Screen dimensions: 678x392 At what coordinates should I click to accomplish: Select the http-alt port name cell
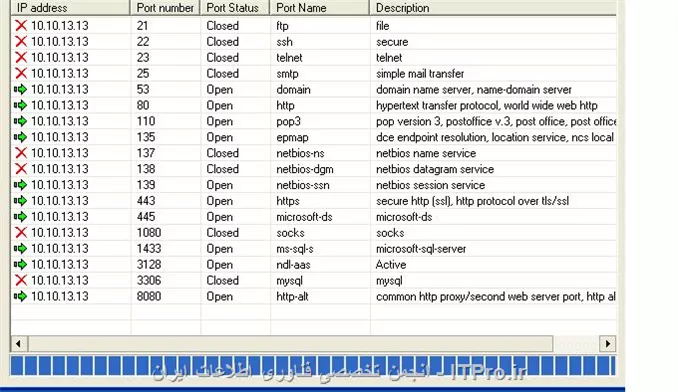pos(292,296)
